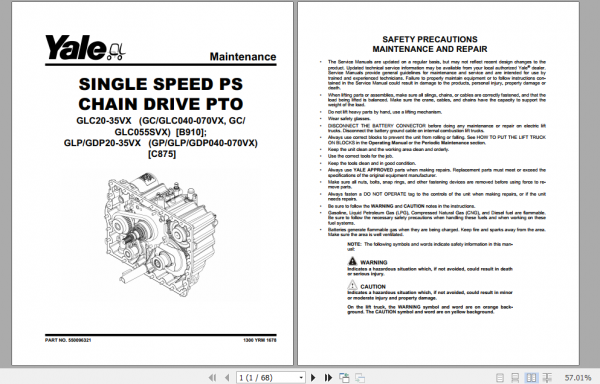Click the Yale logo on the cover
Image resolution: width=600 pixels, height=384 pixels.
click(85, 47)
